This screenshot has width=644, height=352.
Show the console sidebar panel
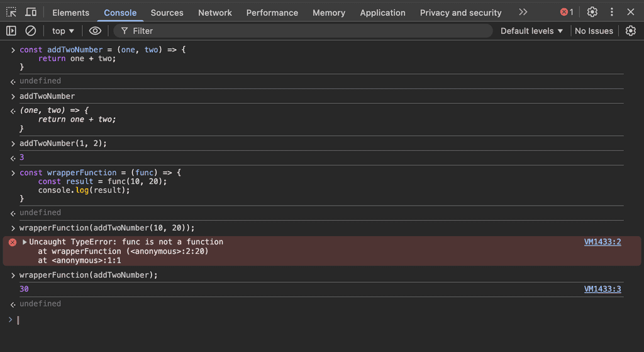11,31
